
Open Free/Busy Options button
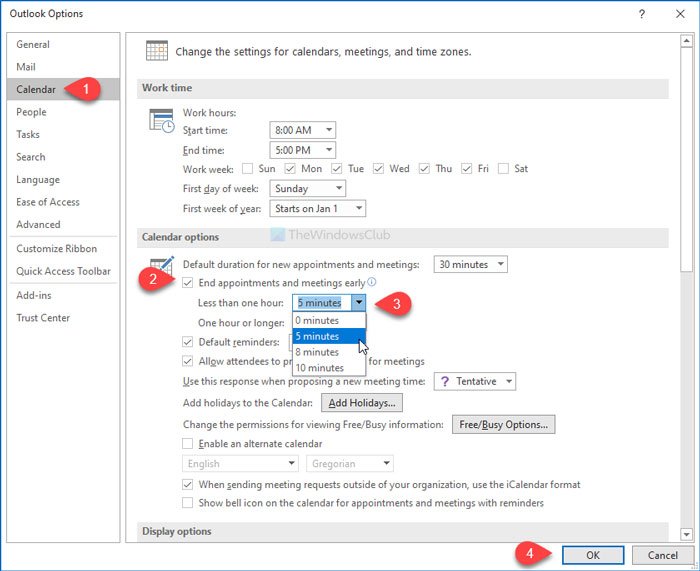point(503,424)
